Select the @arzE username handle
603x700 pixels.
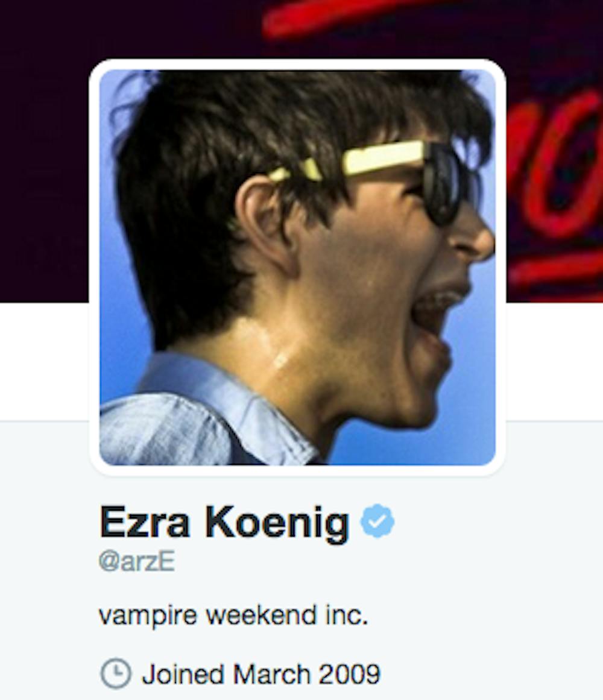pyautogui.click(x=136, y=561)
